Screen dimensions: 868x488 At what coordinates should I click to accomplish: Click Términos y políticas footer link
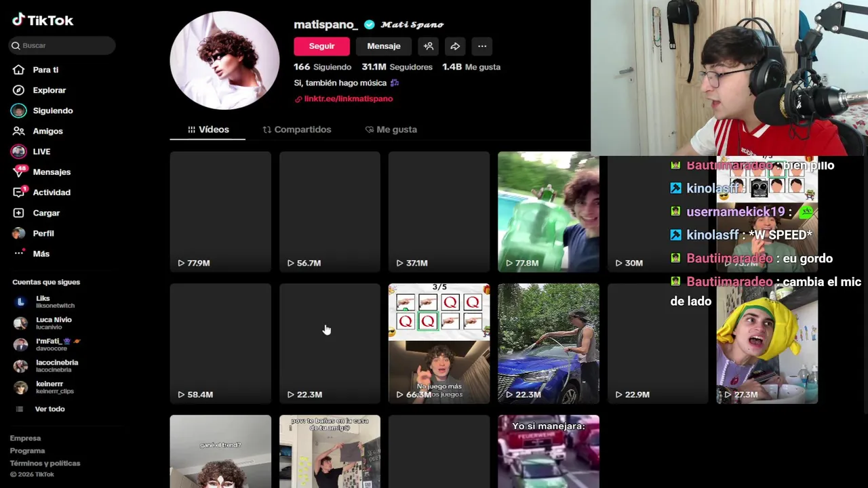pos(45,463)
